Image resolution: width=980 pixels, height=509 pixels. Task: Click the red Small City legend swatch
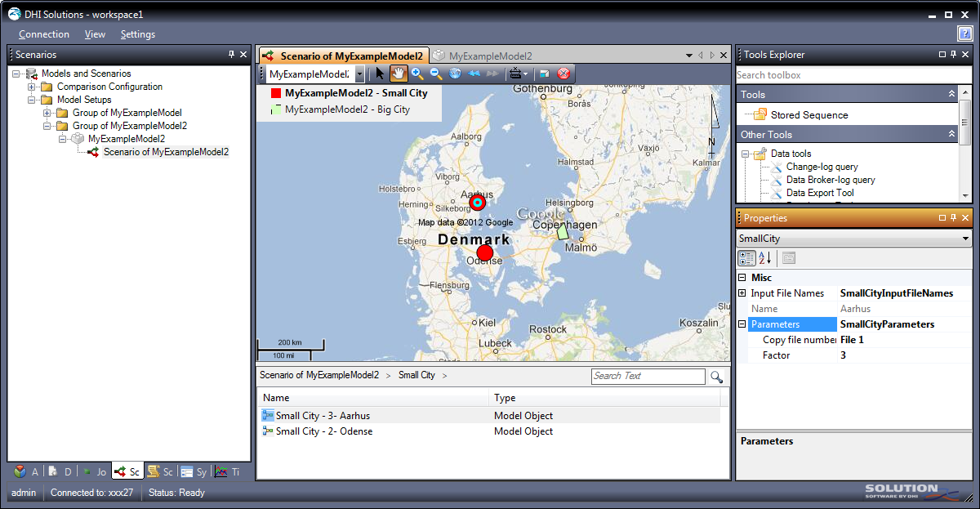(x=276, y=94)
